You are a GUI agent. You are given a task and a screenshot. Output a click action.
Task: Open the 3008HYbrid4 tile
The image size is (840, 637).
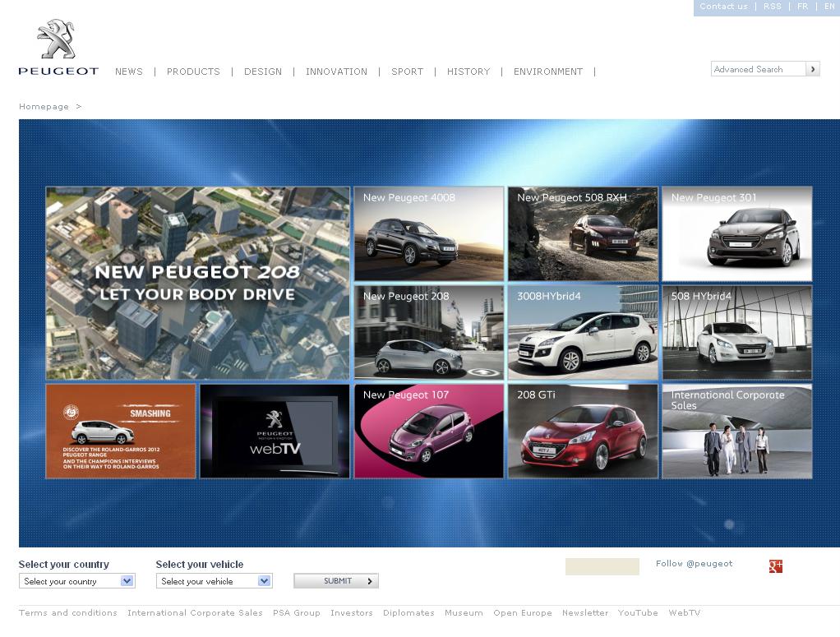click(583, 332)
